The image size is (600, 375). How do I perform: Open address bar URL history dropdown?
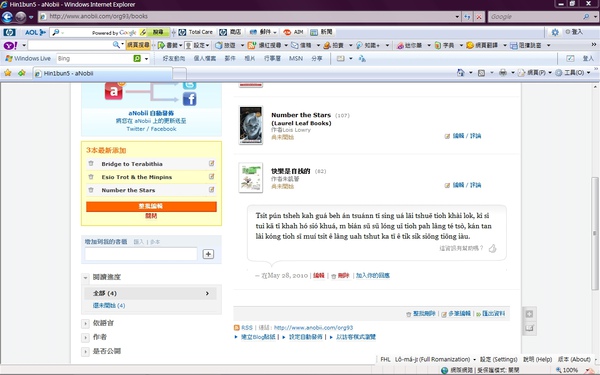click(x=457, y=17)
